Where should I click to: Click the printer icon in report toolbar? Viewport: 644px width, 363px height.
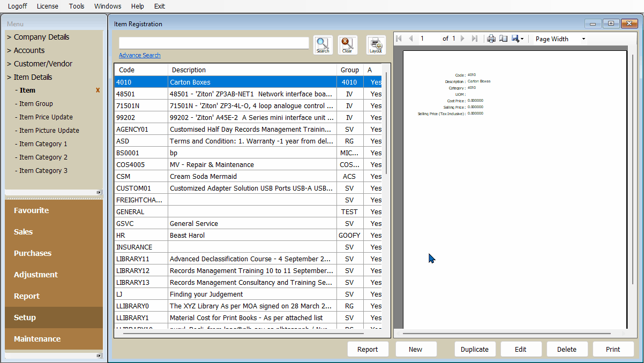[491, 39]
